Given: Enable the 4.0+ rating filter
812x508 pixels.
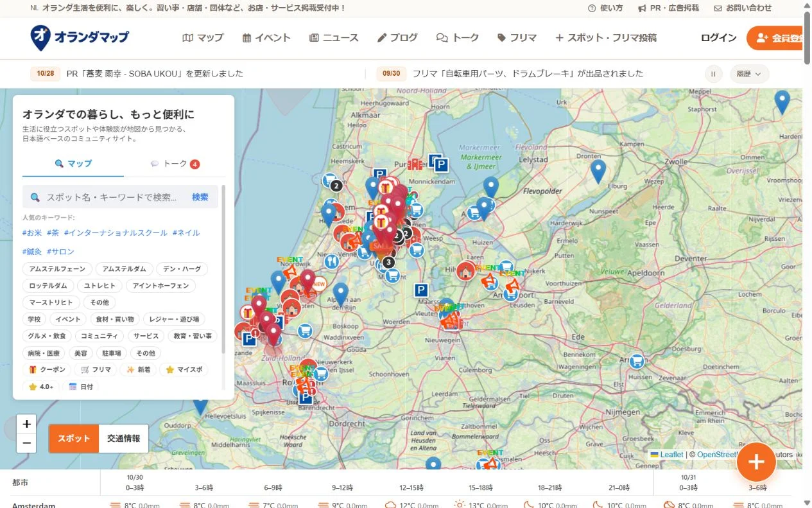Looking at the screenshot, I should point(42,387).
